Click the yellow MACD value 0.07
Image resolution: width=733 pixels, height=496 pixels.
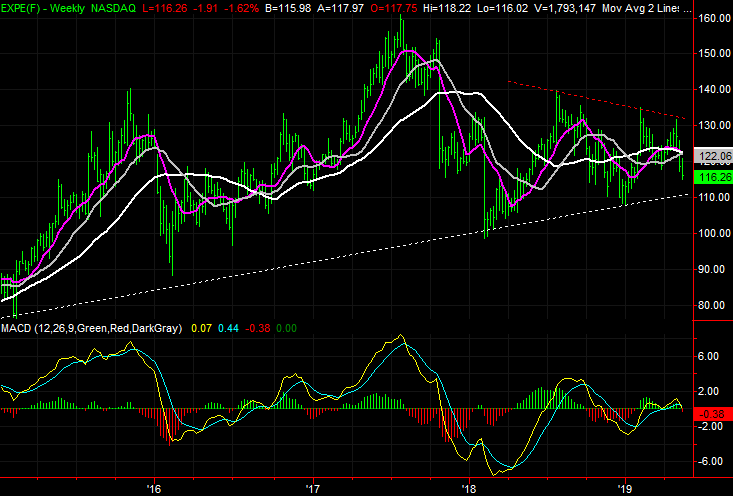click(x=201, y=328)
